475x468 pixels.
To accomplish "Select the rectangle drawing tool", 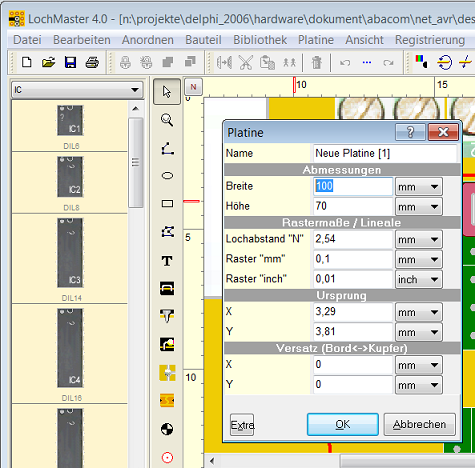I will click(167, 204).
